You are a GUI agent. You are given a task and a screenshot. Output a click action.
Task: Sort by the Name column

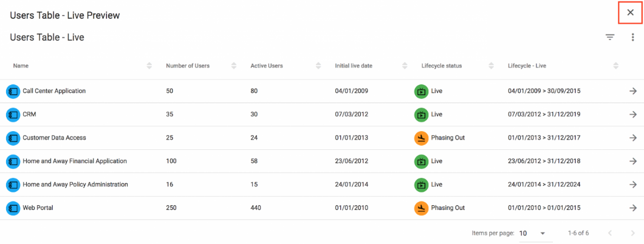149,66
